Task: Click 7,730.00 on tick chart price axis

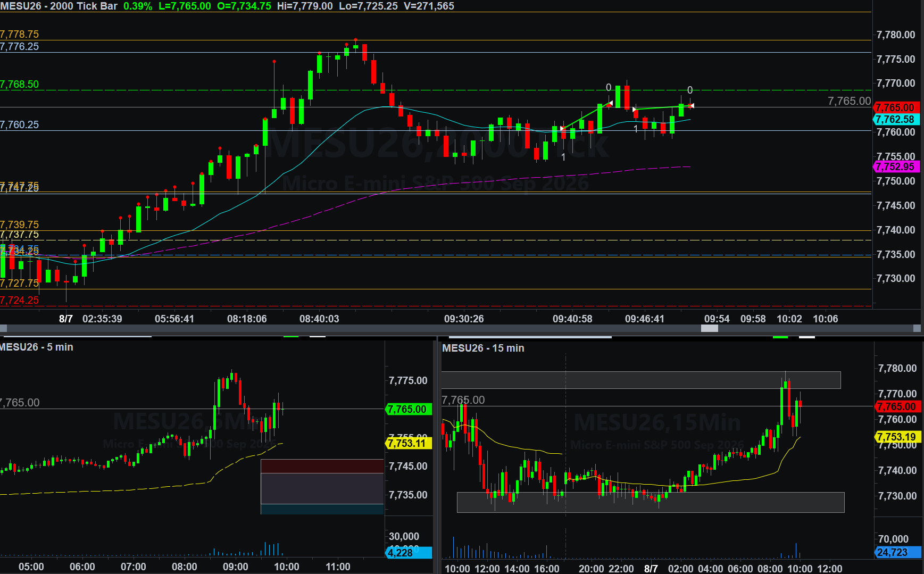Action: click(896, 278)
